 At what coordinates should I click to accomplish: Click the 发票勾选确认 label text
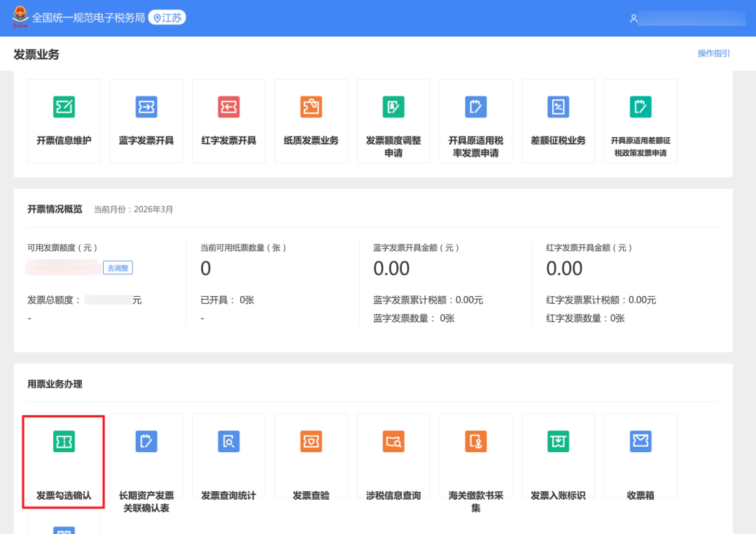pos(64,496)
